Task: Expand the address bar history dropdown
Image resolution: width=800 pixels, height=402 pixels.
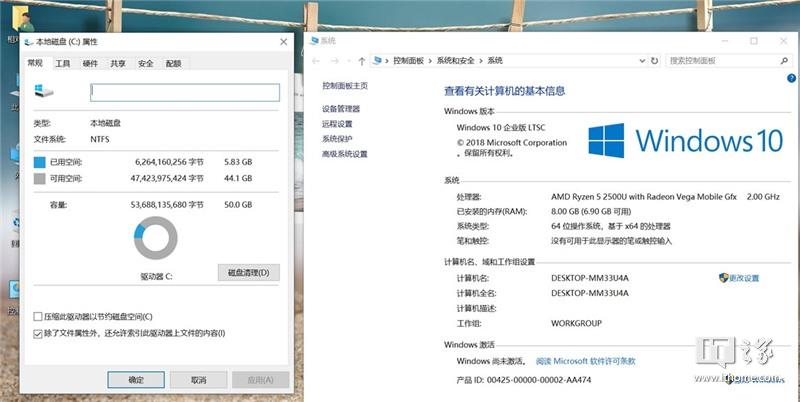Action: [642, 61]
